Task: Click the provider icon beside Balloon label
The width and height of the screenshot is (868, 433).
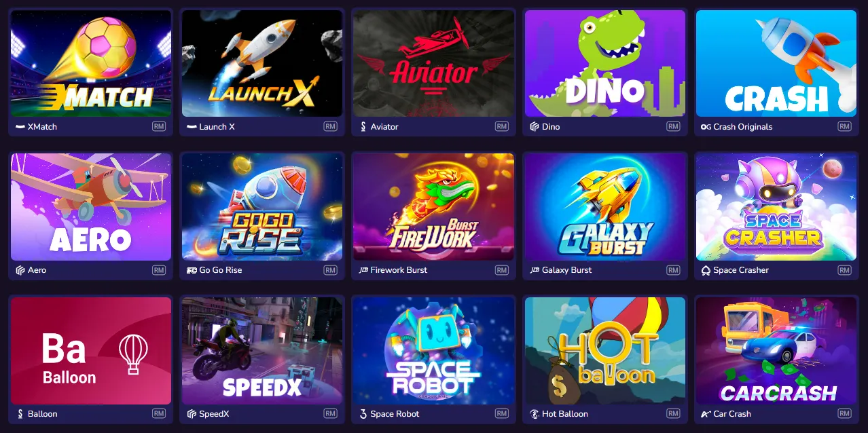Action: tap(20, 414)
